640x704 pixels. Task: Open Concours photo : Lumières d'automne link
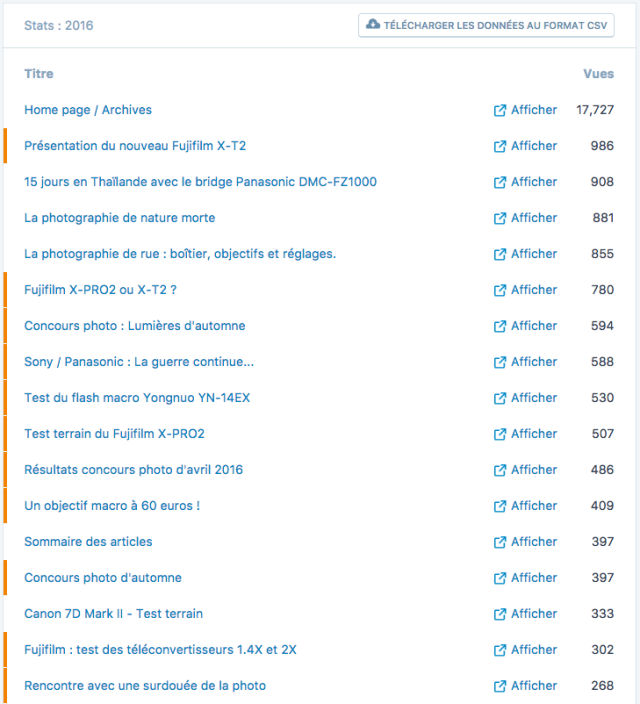pyautogui.click(x=134, y=326)
